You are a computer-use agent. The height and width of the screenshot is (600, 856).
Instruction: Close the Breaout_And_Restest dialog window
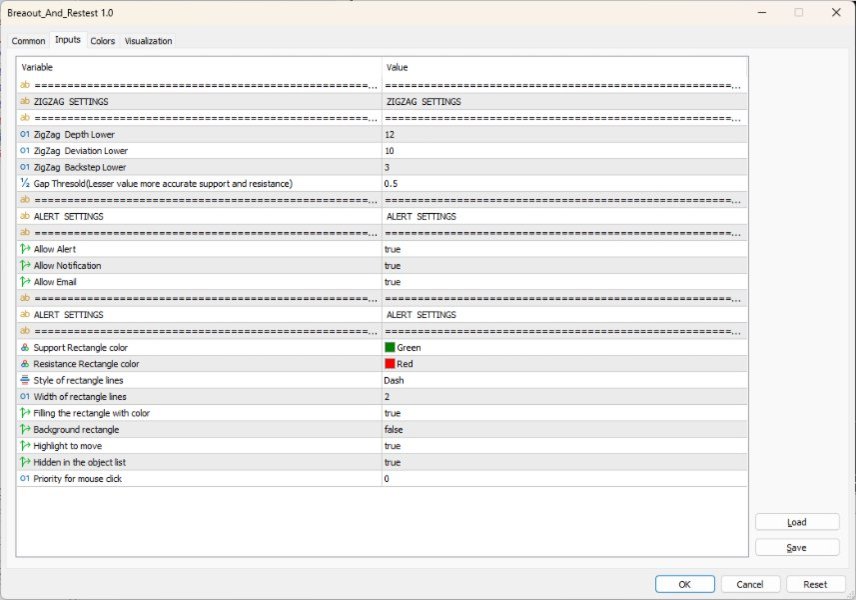(836, 13)
